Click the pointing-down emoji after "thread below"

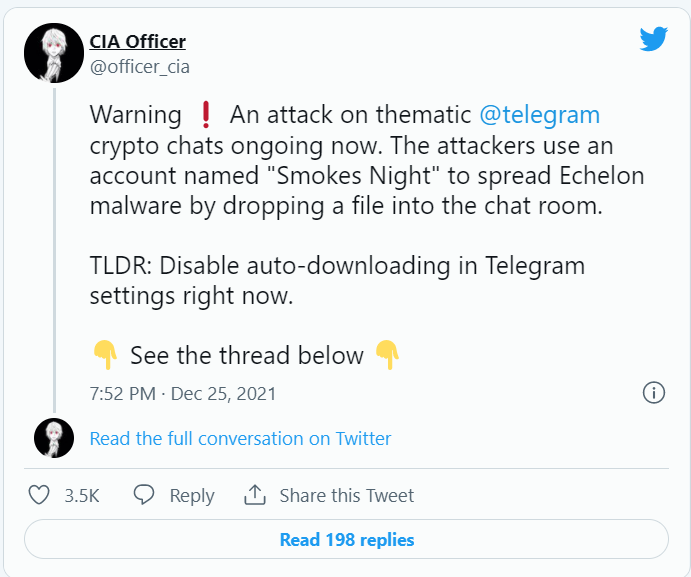point(387,355)
